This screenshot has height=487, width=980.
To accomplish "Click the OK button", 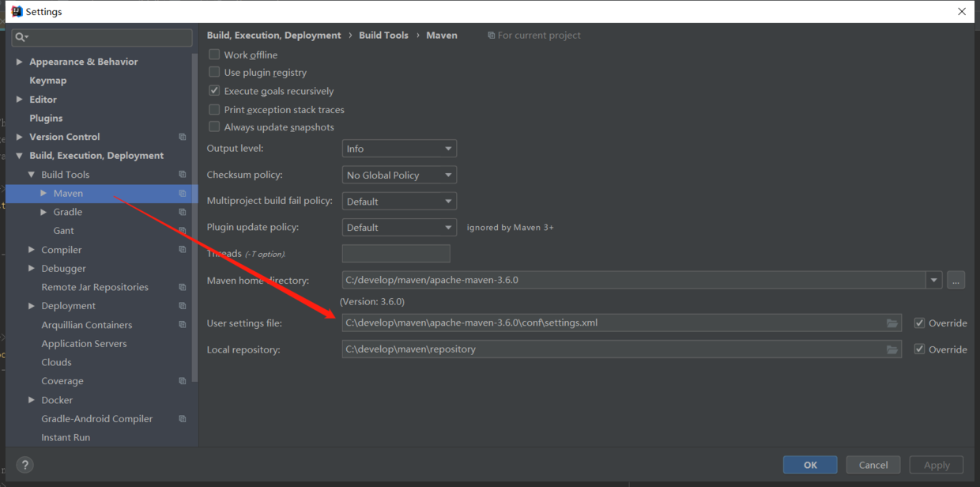I will coord(810,465).
